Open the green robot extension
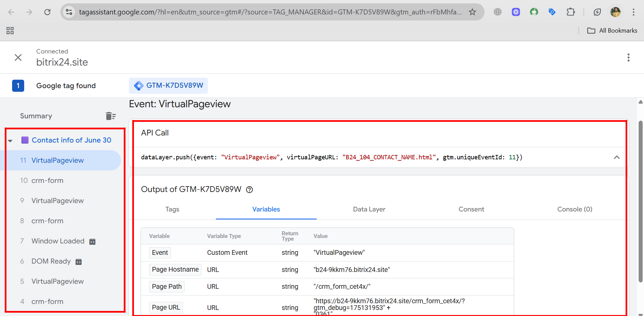 (534, 12)
